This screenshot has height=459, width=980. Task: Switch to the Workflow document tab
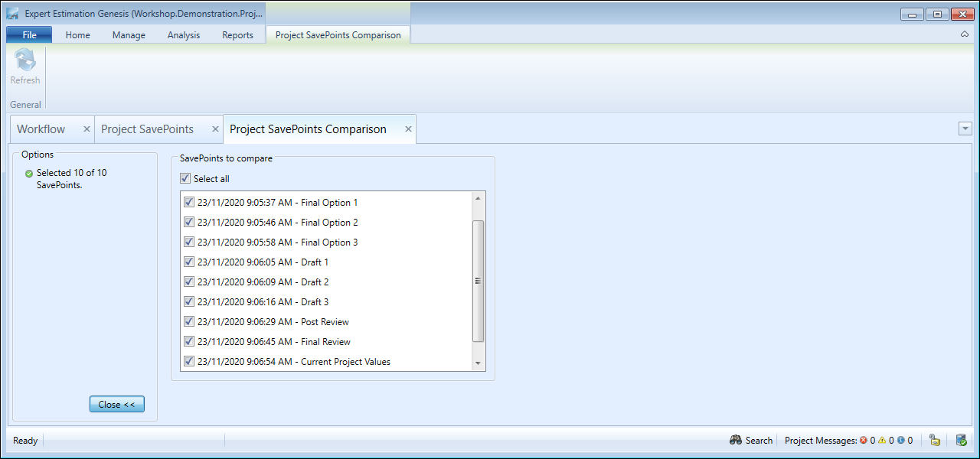click(x=41, y=129)
